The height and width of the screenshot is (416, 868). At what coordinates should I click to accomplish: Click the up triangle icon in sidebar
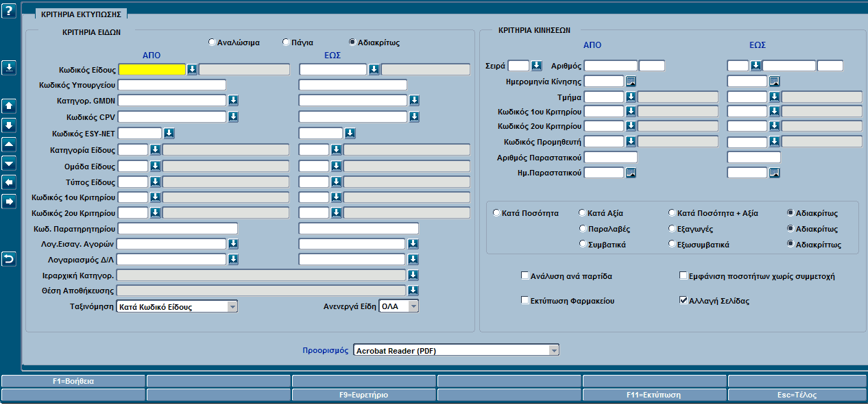pos(9,145)
